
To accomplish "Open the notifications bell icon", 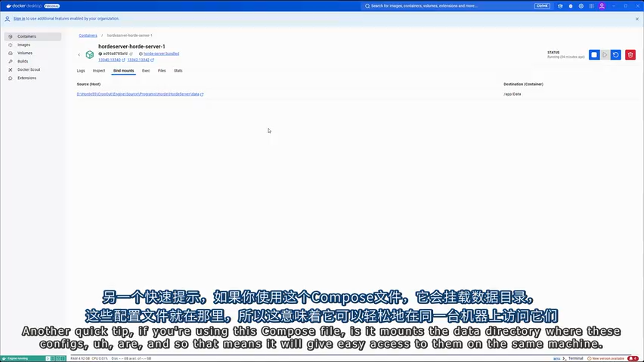I will pyautogui.click(x=570, y=6).
